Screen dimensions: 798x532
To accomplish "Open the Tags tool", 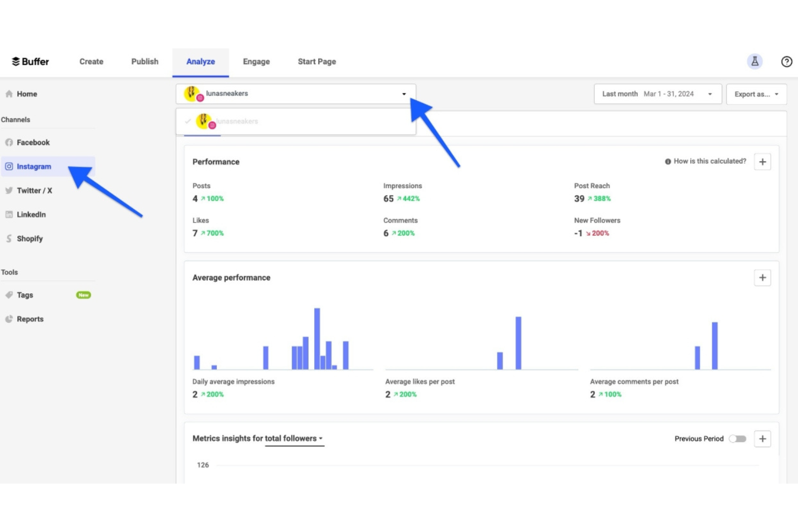I will tap(25, 295).
